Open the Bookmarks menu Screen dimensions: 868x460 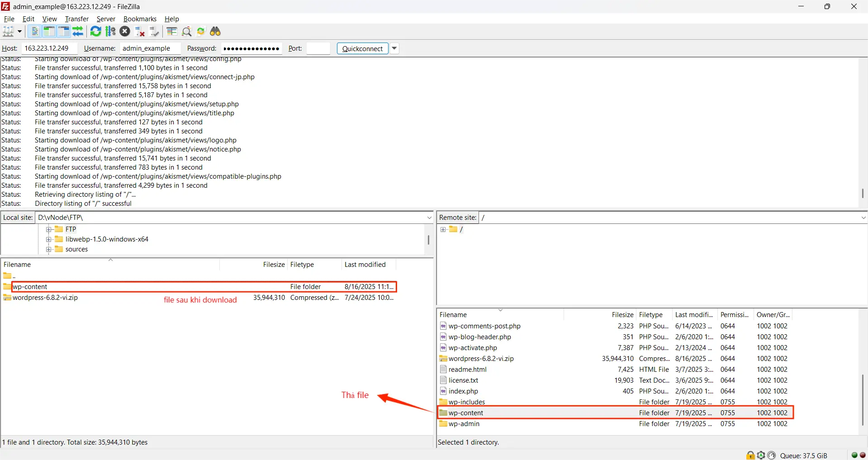tap(140, 19)
